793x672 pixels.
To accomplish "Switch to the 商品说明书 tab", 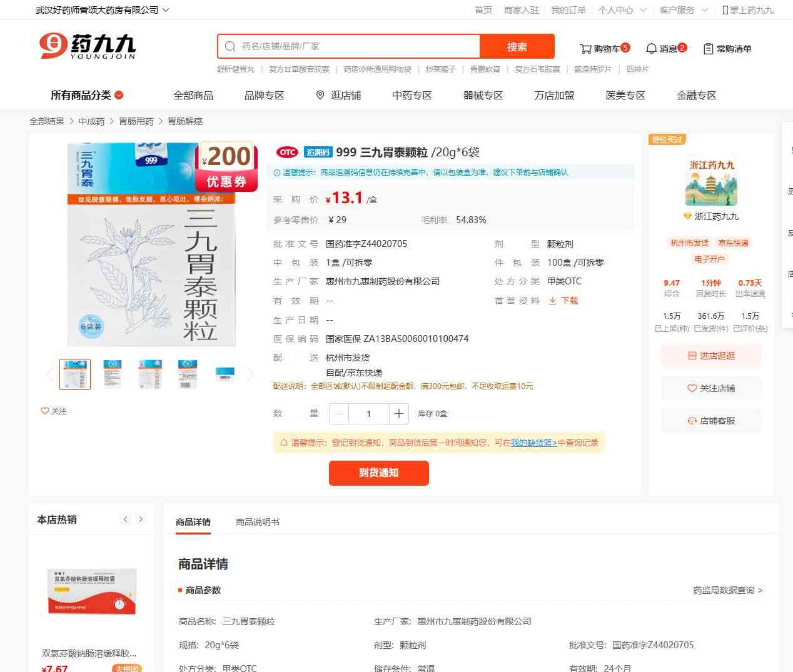I will (x=257, y=522).
